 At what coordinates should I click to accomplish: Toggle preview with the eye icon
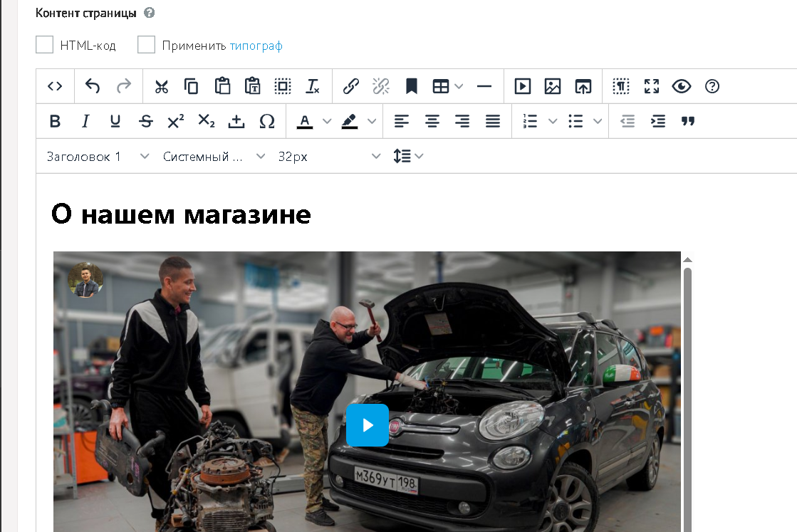(682, 86)
